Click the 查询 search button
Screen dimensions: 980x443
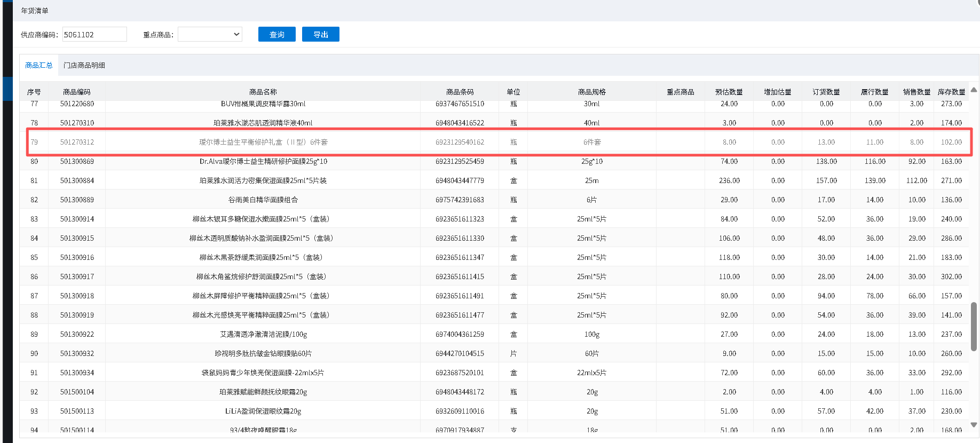coord(276,34)
